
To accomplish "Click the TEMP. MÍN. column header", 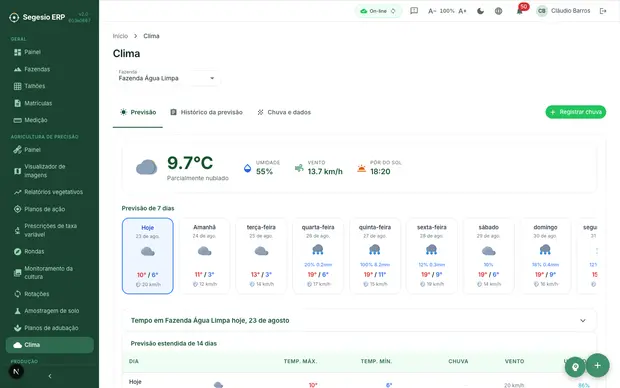I will coord(376,362).
